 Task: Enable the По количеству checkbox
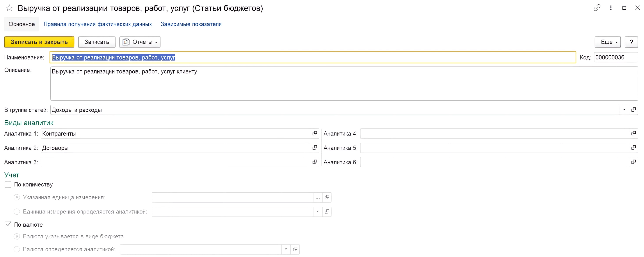tap(8, 184)
